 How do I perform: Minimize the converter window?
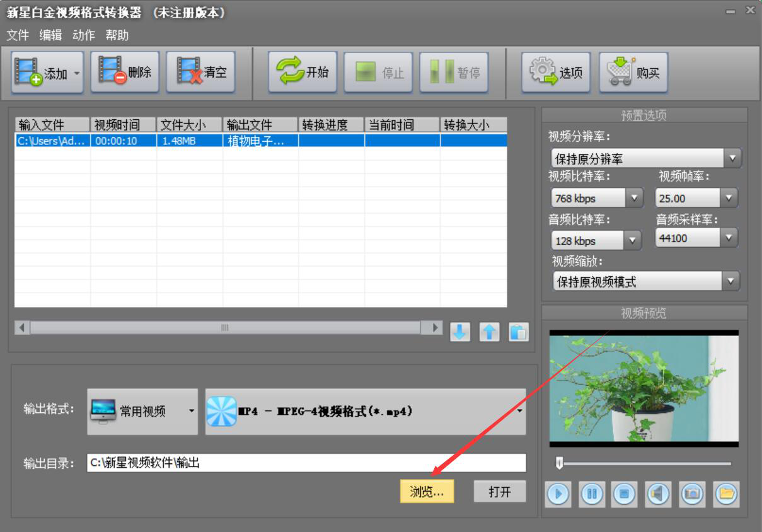pos(730,11)
